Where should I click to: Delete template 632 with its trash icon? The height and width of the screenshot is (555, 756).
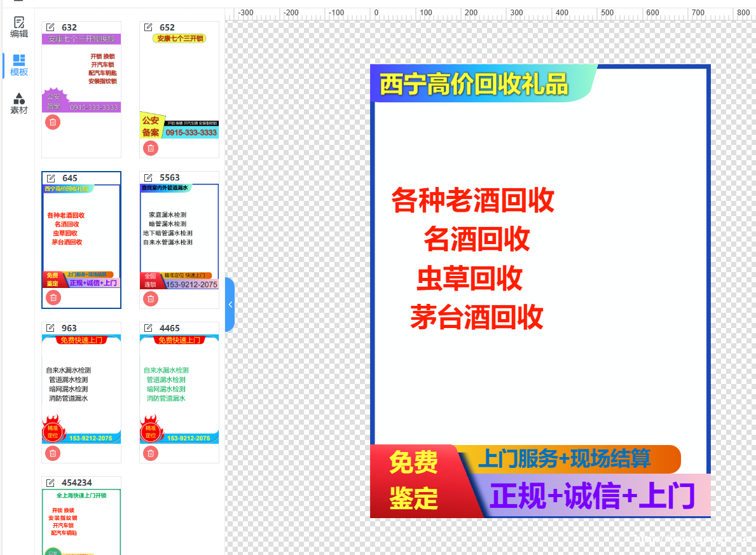[x=52, y=121]
